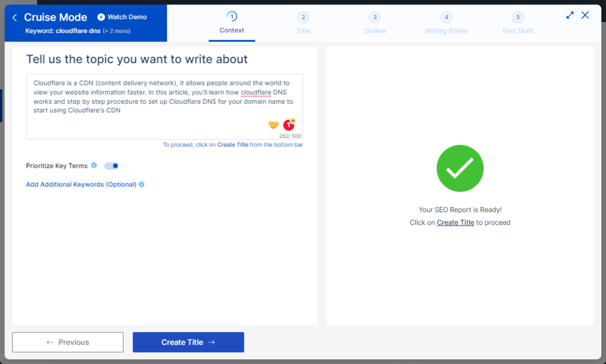The image size is (606, 364).
Task: Click heading 'Tell us the topic you want to write about'
Action: pos(137,59)
